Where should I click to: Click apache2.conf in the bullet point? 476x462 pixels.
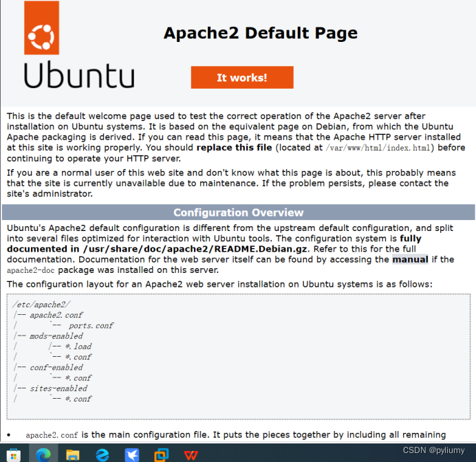point(52,435)
